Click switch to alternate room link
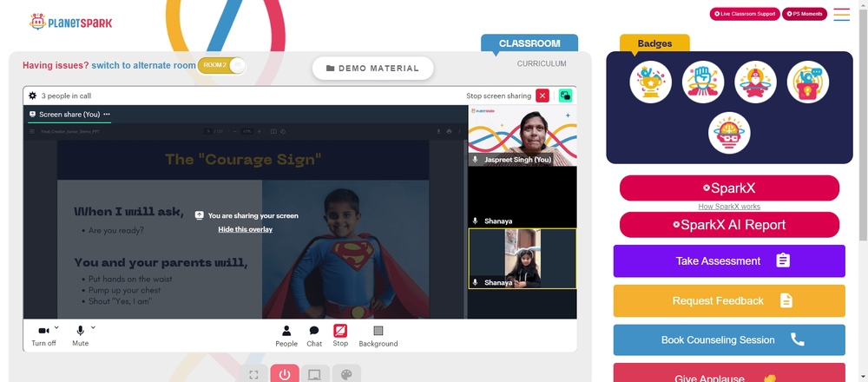 click(144, 65)
